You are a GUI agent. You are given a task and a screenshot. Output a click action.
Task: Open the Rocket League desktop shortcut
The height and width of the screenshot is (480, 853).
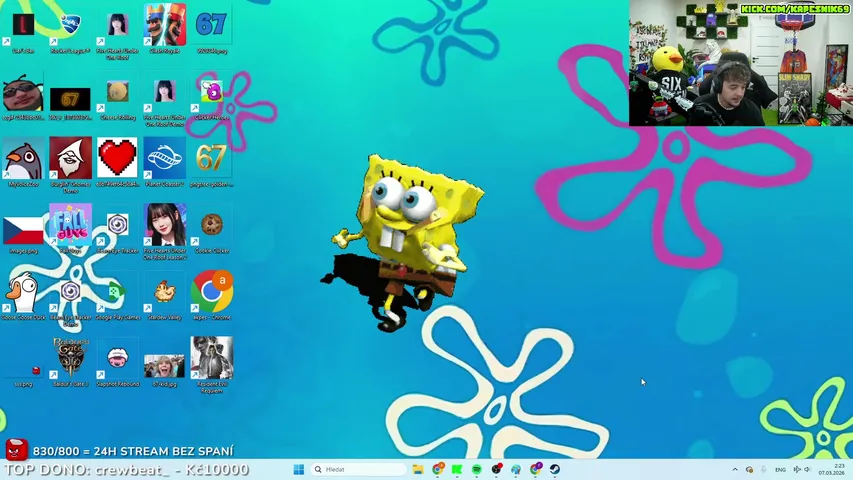[70, 30]
